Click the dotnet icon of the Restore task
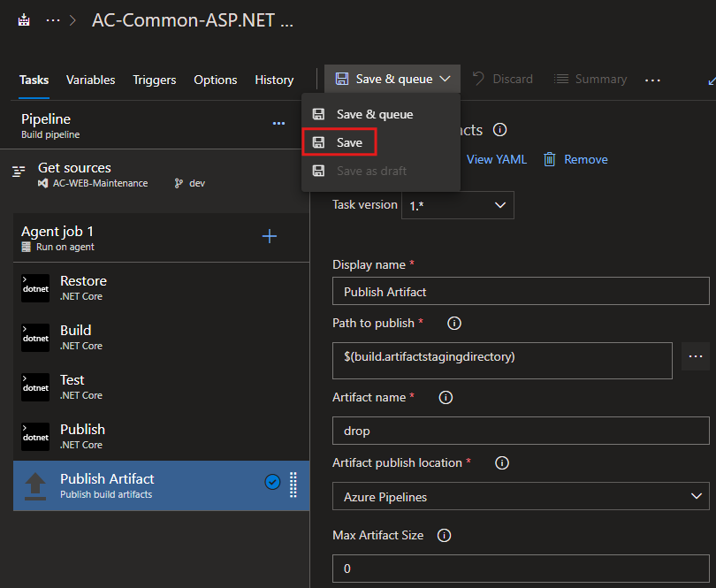The image size is (716, 588). pyautogui.click(x=35, y=288)
